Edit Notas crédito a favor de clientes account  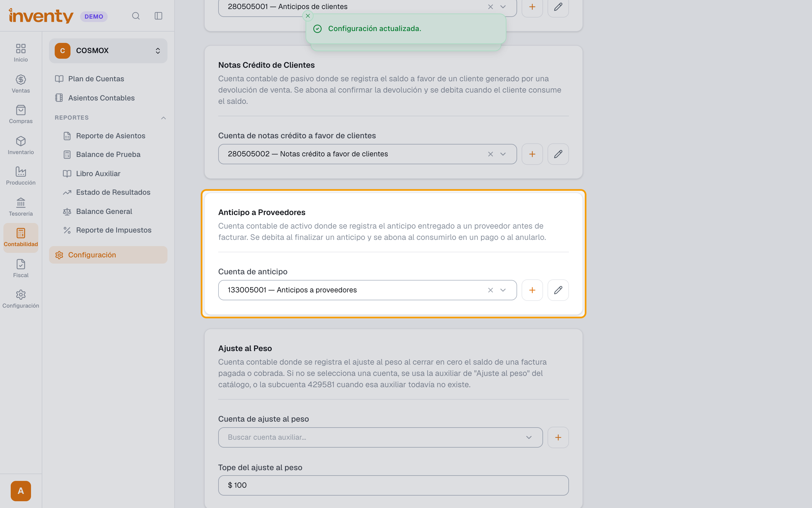pos(558,154)
